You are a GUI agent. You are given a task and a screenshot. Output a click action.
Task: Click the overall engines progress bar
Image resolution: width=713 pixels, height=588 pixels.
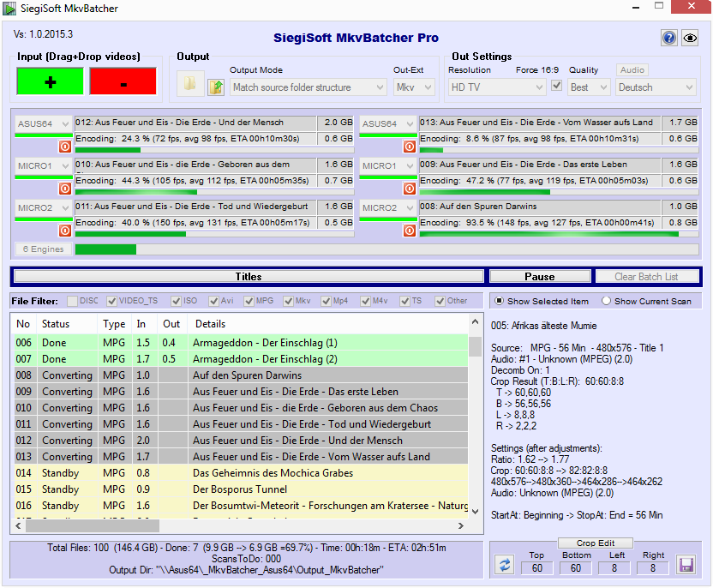387,249
